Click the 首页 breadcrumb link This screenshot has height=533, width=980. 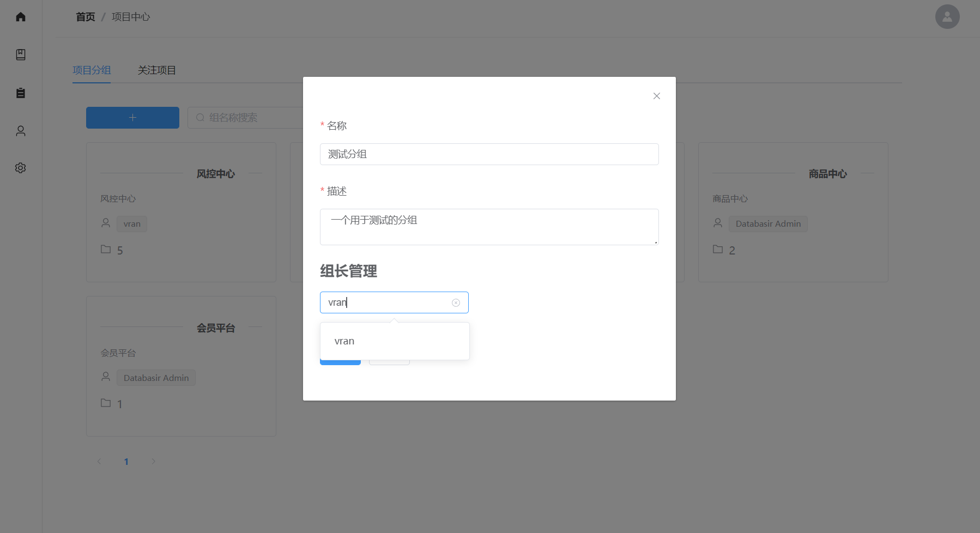pyautogui.click(x=85, y=17)
